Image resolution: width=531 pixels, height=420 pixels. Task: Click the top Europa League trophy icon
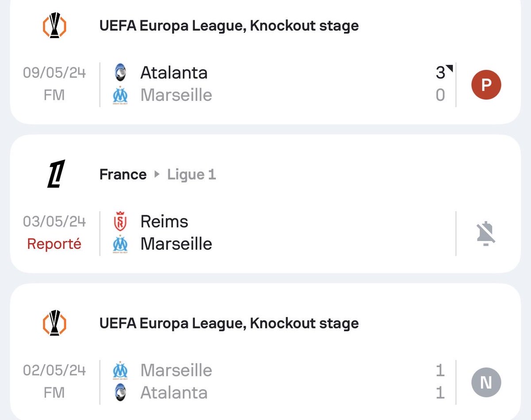(x=54, y=26)
